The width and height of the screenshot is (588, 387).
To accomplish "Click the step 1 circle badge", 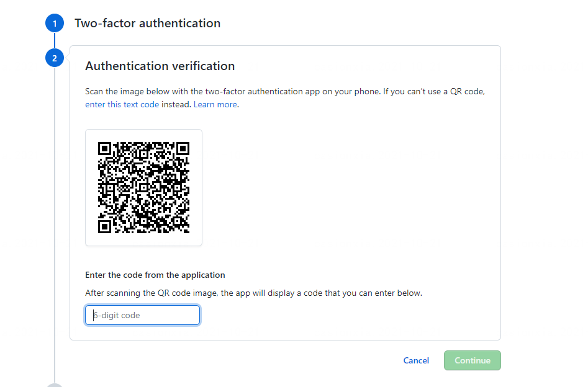I will [55, 24].
